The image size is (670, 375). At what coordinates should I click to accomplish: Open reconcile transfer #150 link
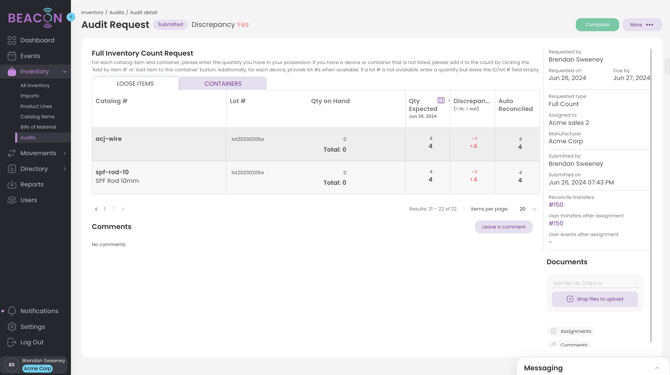556,205
